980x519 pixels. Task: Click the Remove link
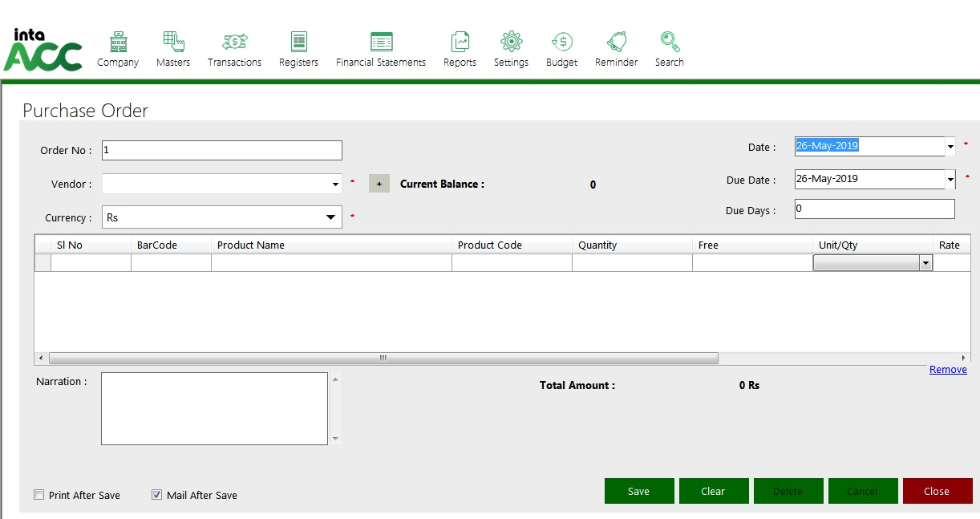click(948, 370)
